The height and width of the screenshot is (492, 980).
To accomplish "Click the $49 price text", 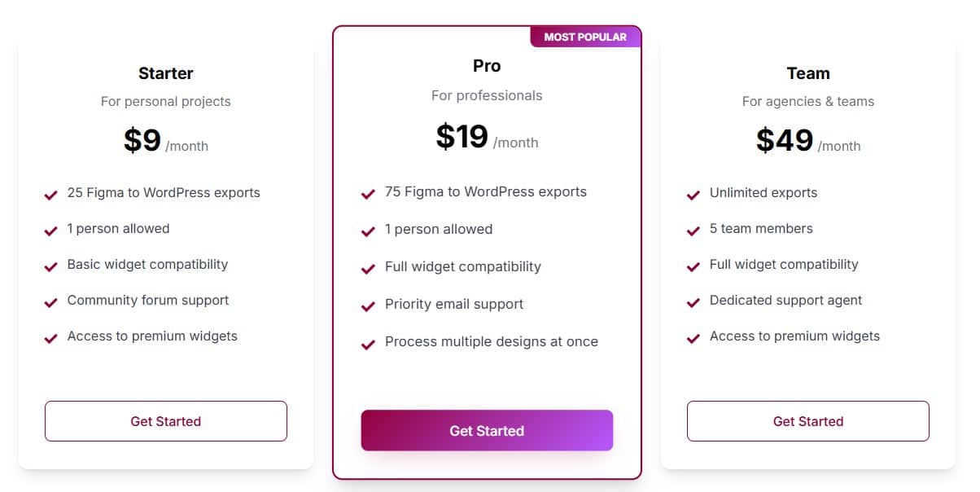I will (785, 140).
